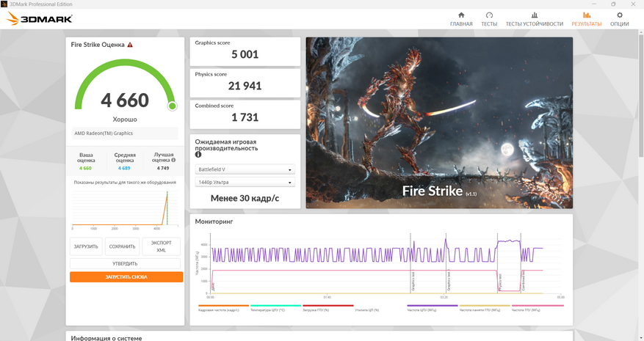Open the Тесты gauge icon

click(489, 15)
